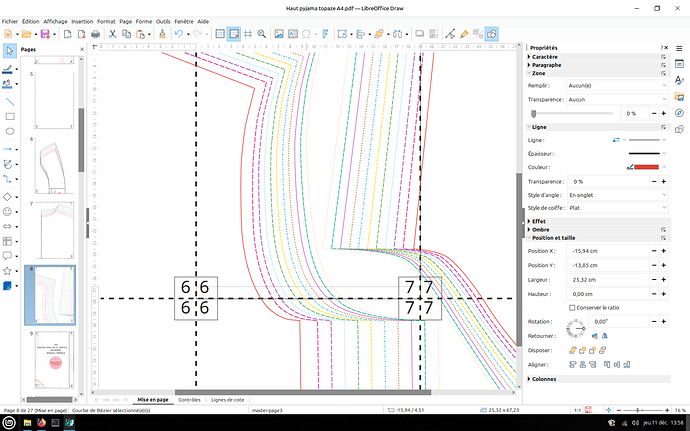Open the Affichage menu

55,20
